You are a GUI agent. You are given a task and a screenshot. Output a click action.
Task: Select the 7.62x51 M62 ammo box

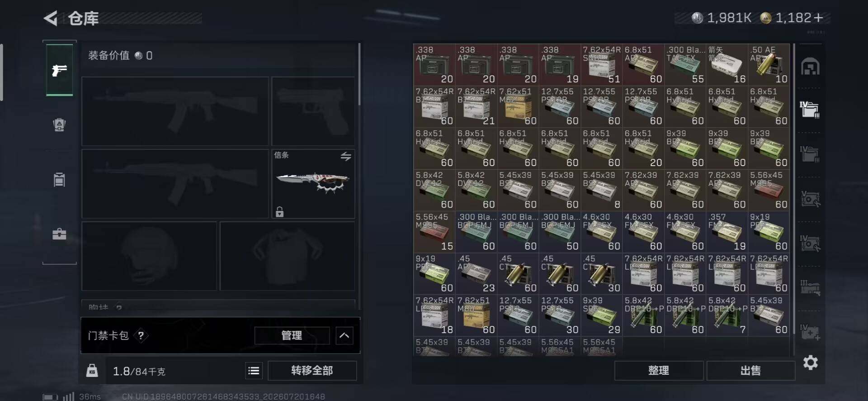click(518, 107)
